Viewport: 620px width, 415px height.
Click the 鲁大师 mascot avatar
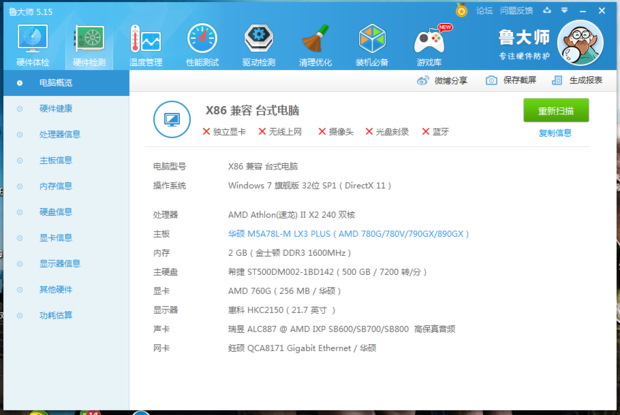[580, 43]
